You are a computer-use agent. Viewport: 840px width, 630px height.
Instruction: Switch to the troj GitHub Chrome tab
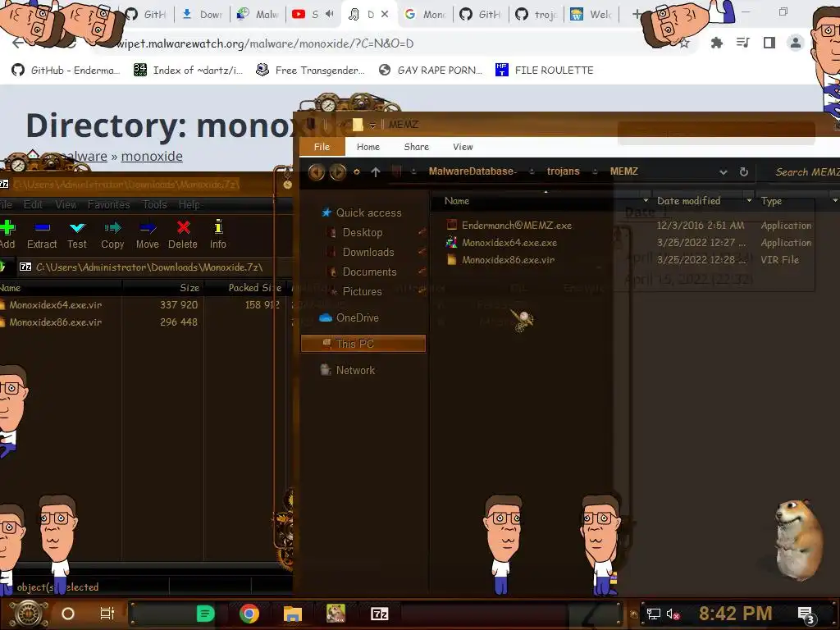536,15
